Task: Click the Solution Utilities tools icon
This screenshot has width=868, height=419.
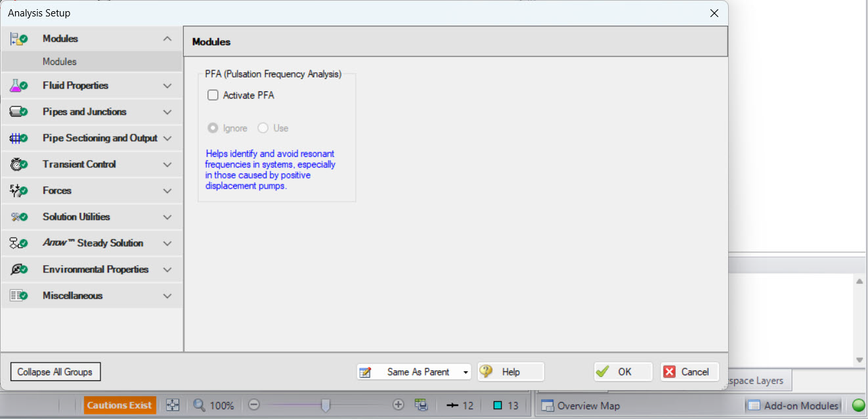Action: pos(18,217)
